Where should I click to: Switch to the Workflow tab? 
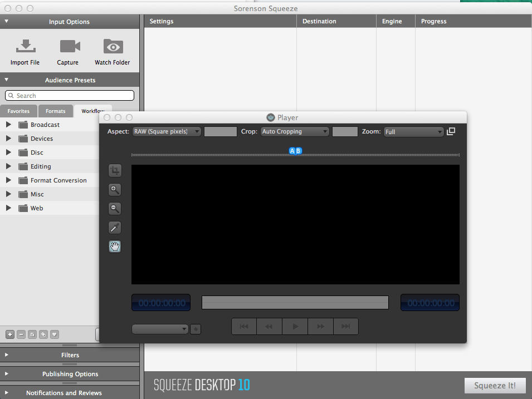pos(92,111)
